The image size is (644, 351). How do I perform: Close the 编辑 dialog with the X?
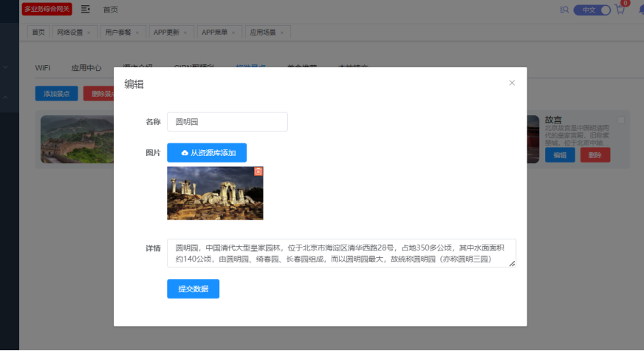(x=512, y=83)
